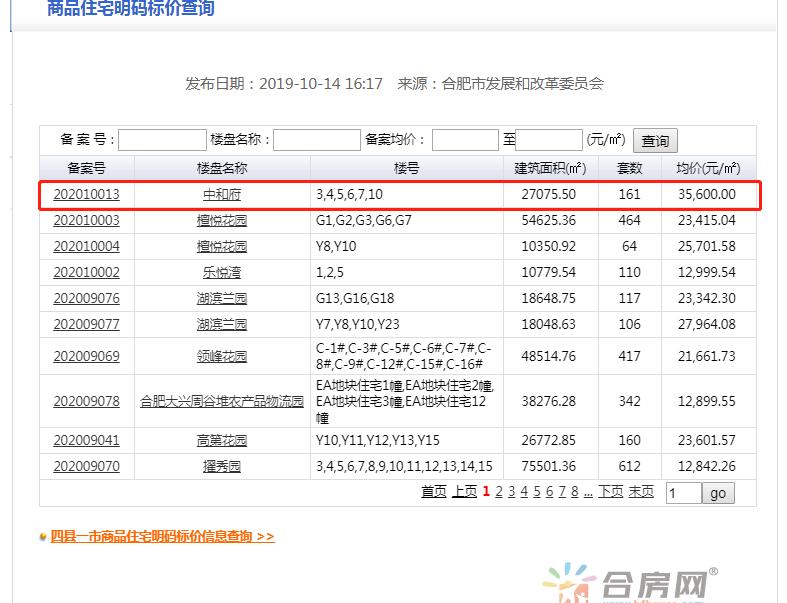Open the 乐悦湾 property link
Viewport: 787px width, 603px height.
click(x=221, y=272)
